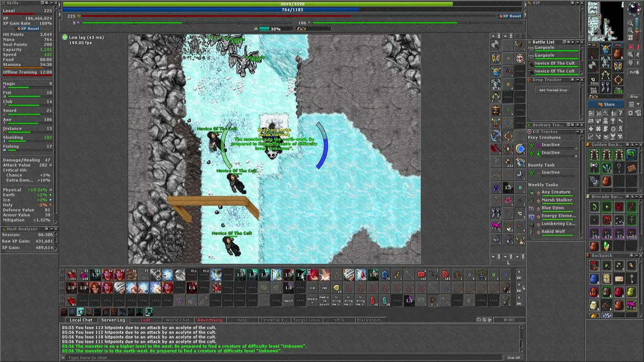Select Any Creature weekly task
Screen dimensions: 644x362
pos(556,192)
